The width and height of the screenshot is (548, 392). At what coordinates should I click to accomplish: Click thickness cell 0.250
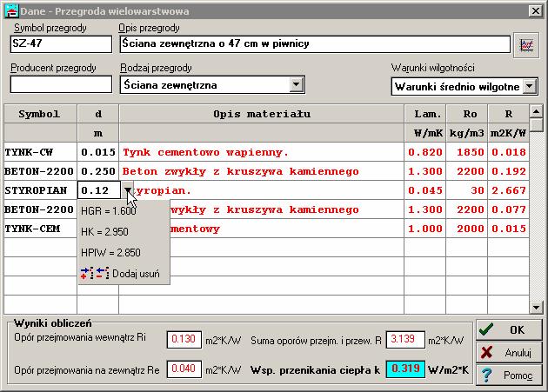click(x=98, y=171)
